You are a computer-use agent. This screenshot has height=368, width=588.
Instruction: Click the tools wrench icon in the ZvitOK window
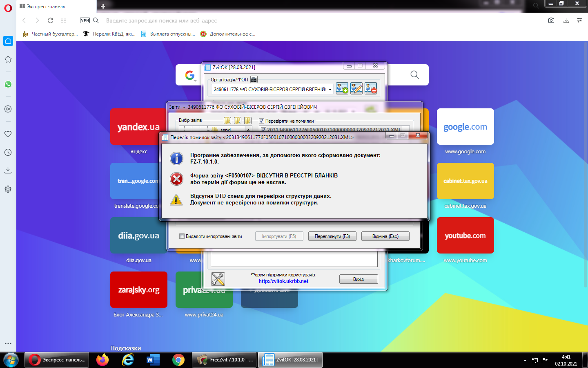click(218, 279)
